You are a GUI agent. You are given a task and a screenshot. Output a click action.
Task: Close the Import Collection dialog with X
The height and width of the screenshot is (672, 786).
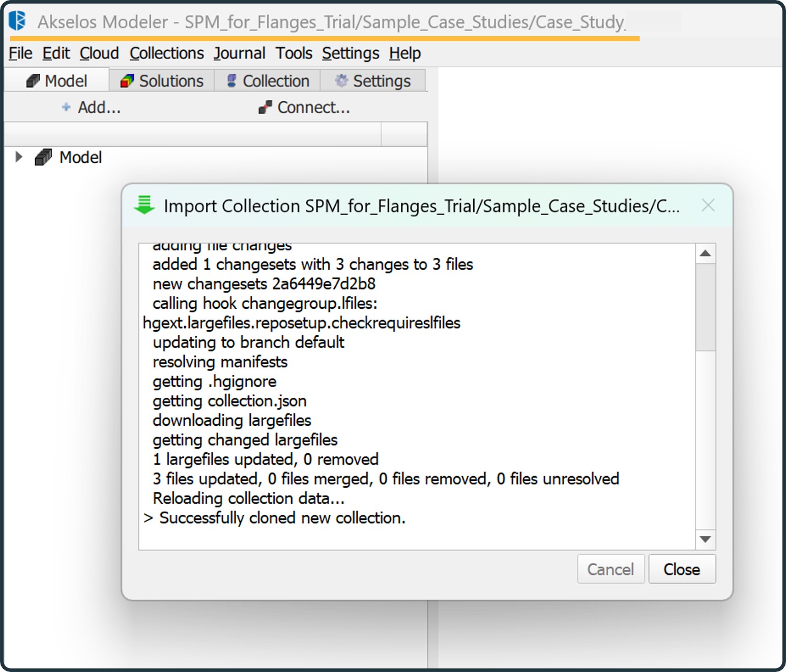click(x=708, y=206)
